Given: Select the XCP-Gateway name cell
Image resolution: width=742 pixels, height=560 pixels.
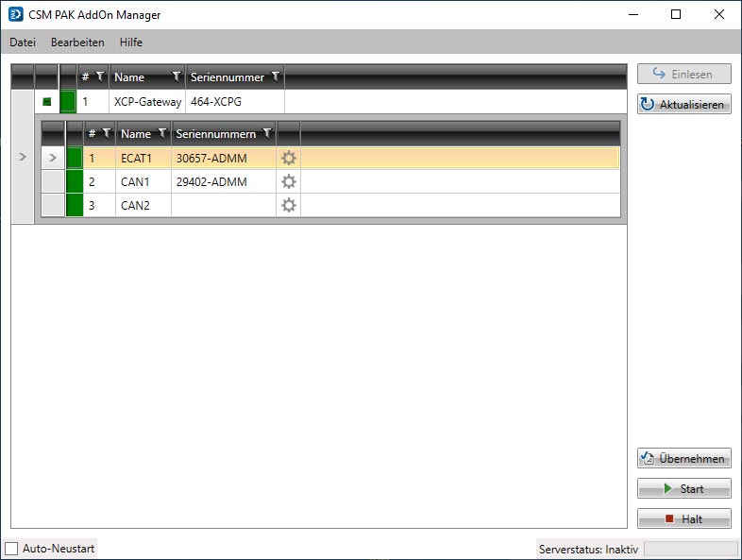Looking at the screenshot, I should click(x=147, y=102).
